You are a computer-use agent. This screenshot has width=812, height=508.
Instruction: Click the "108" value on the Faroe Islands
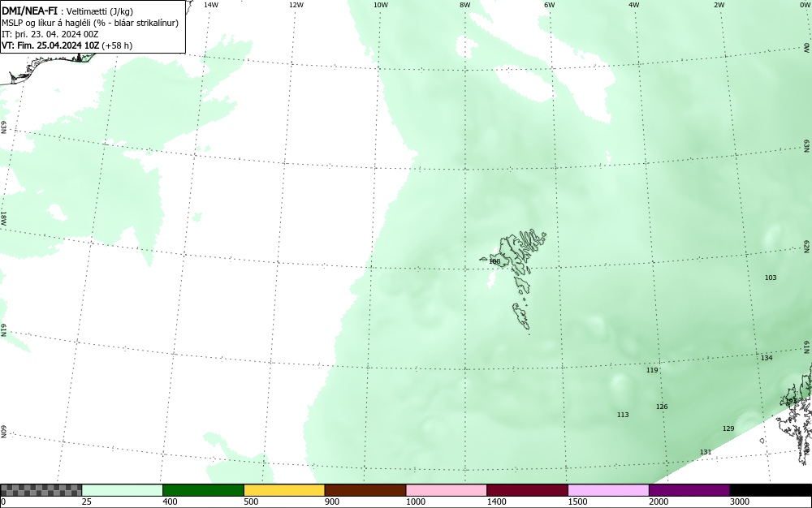pos(495,262)
